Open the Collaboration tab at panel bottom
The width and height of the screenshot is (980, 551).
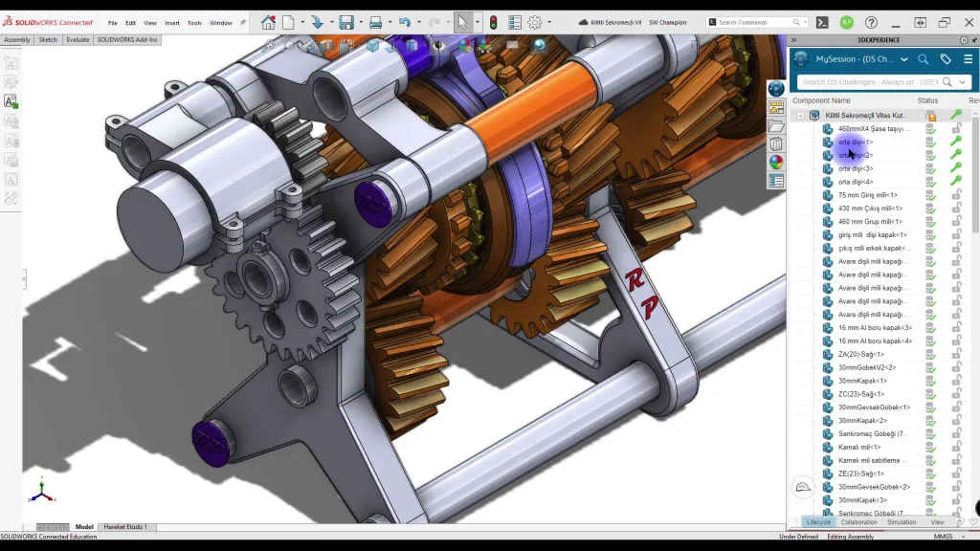coord(858,522)
